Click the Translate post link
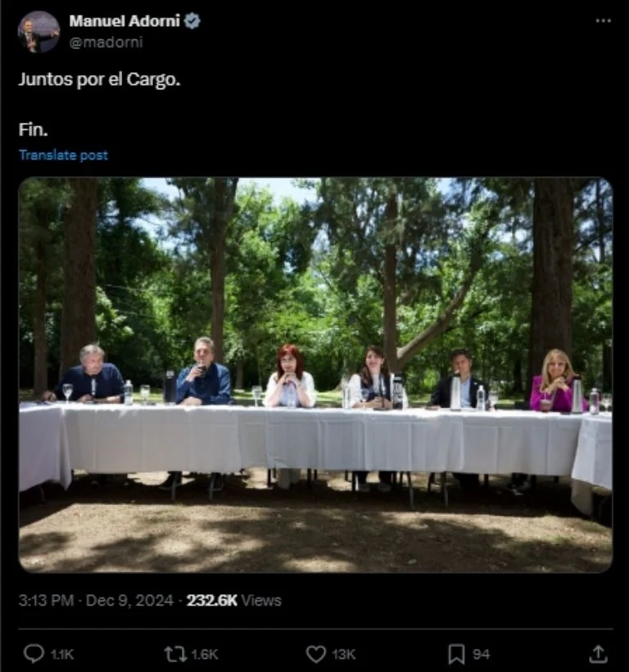The width and height of the screenshot is (629, 672). [x=63, y=155]
